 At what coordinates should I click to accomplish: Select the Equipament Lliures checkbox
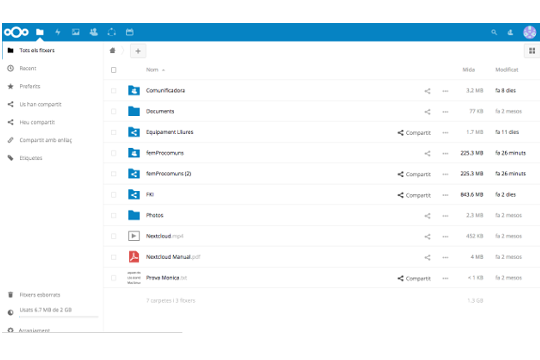(x=114, y=132)
